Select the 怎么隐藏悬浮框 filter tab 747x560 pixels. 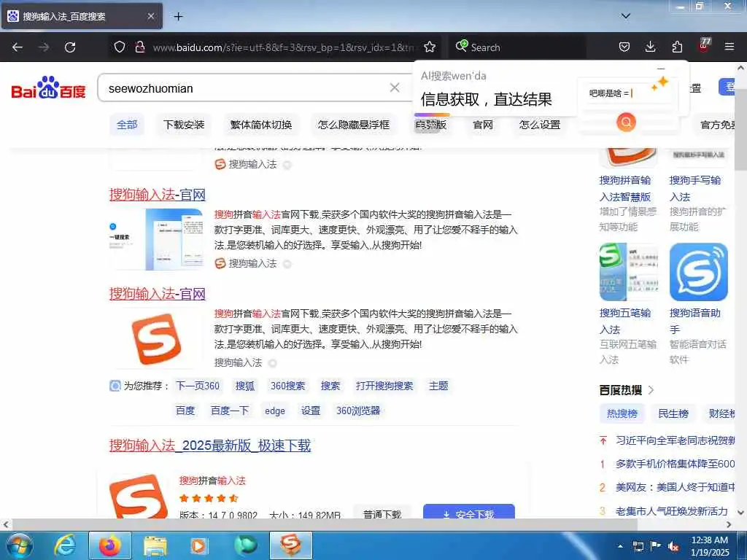pyautogui.click(x=354, y=125)
